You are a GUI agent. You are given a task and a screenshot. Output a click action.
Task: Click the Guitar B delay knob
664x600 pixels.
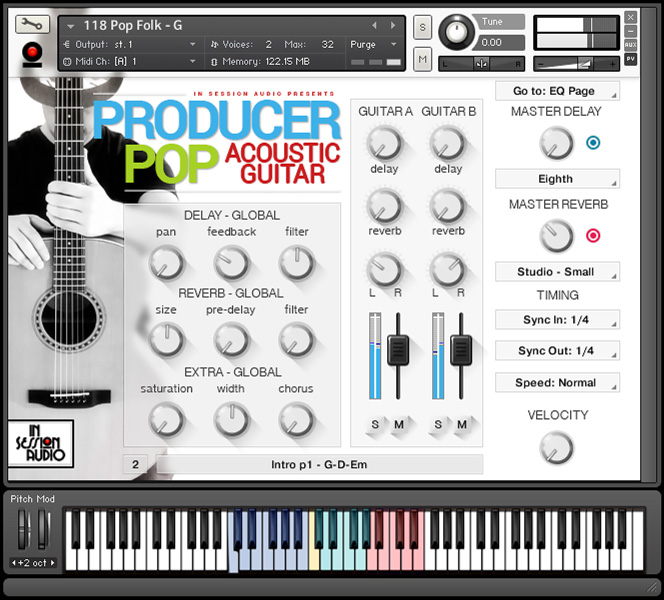pyautogui.click(x=447, y=143)
